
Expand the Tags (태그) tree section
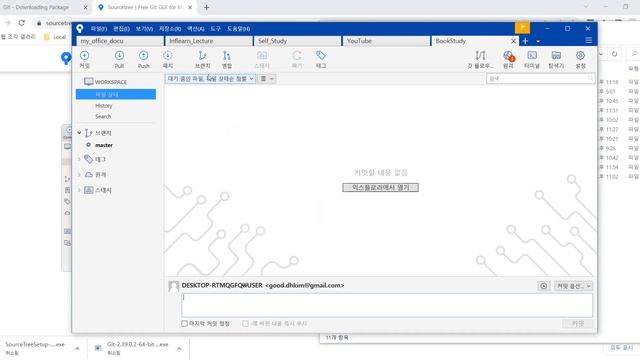point(80,159)
